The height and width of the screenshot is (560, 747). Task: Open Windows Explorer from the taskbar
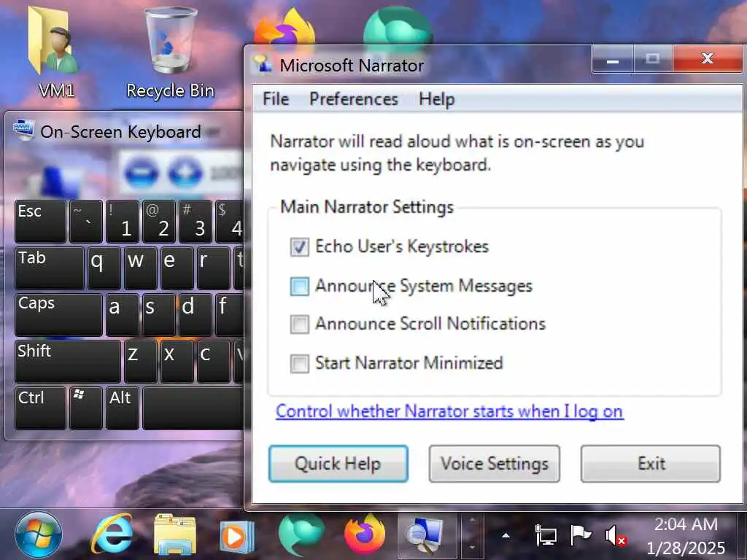point(174,534)
